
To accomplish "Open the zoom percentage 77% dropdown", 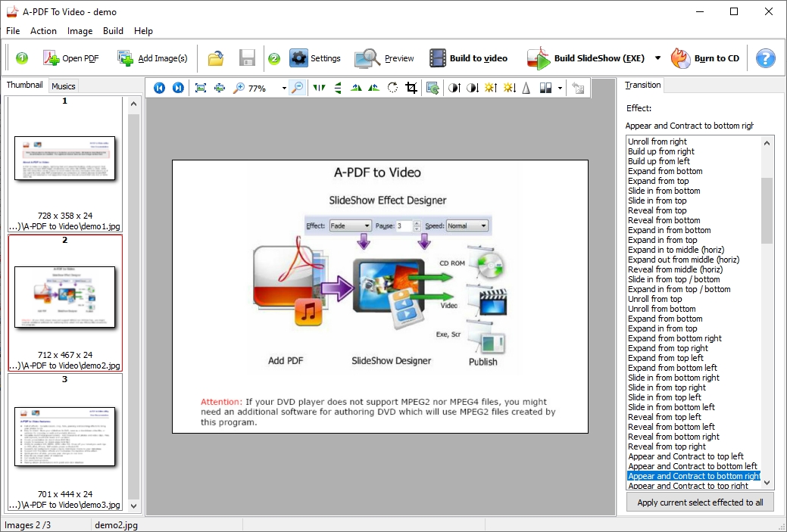I will tap(284, 89).
